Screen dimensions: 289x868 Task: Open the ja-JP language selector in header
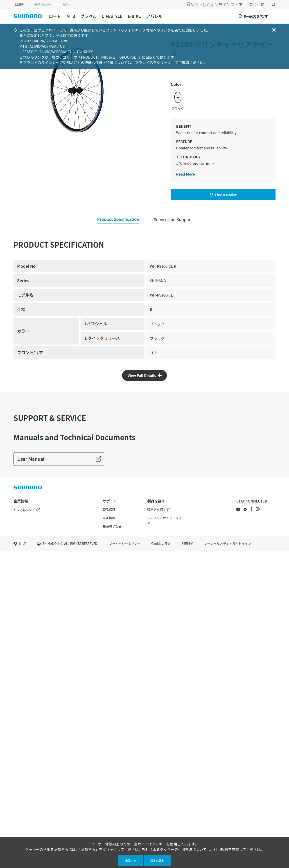tap(257, 4)
